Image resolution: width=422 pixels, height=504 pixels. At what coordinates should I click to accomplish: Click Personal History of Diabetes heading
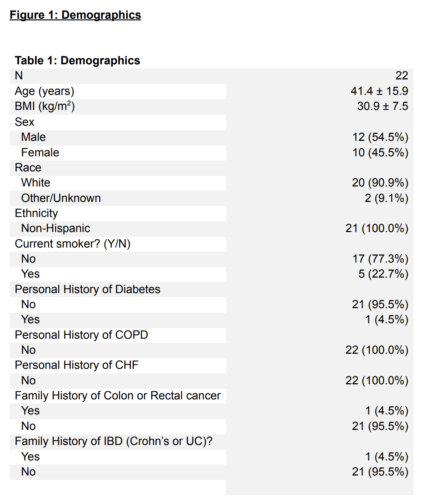click(88, 289)
